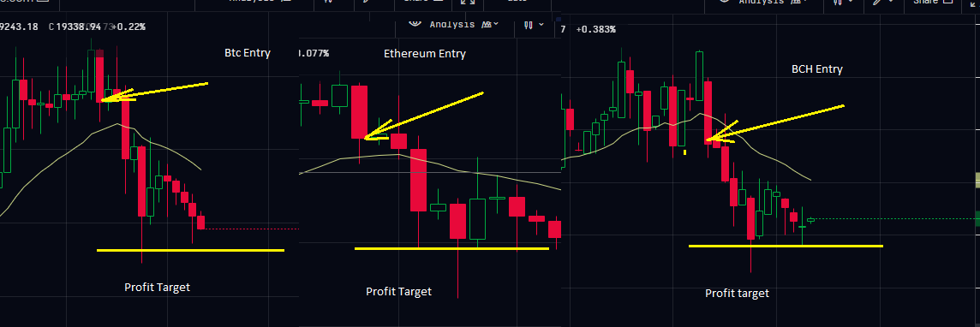This screenshot has width=980, height=327.
Task: Select the Ethereum Entry text annotation
Action: (x=424, y=54)
